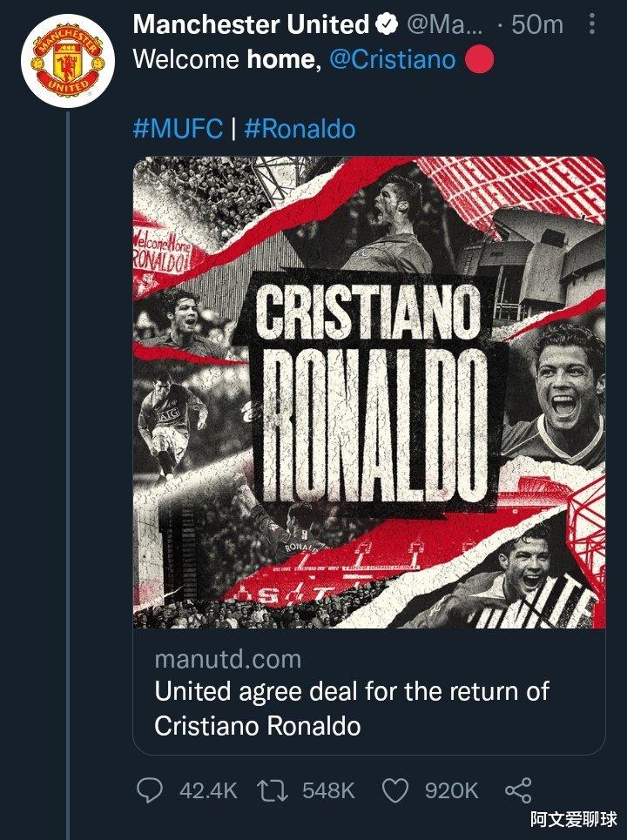Click the verified badge checkmark
Viewport: 627px width, 840px height.
click(387, 24)
